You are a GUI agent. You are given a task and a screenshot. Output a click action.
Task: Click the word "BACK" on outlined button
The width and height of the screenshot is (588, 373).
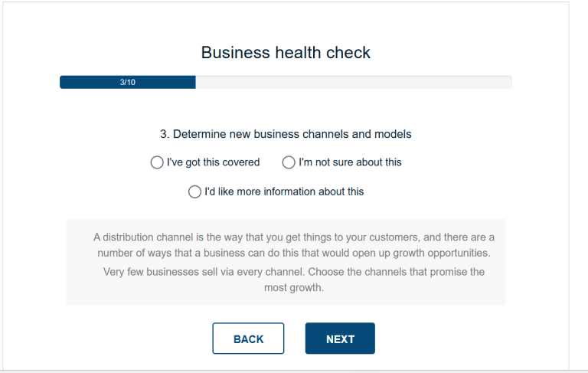pos(248,339)
